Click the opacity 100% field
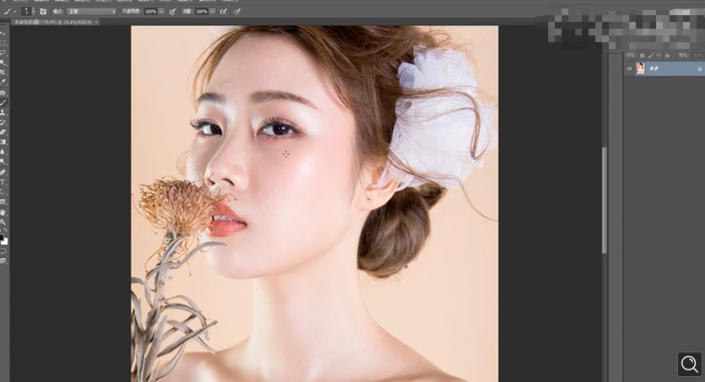 pyautogui.click(x=151, y=11)
